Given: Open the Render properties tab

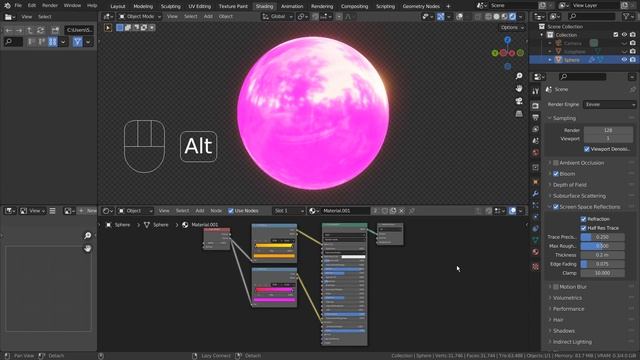Looking at the screenshot, I should [x=536, y=106].
